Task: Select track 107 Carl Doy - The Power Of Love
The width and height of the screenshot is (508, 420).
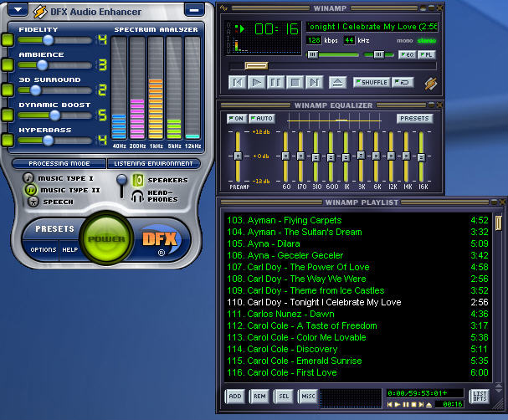Action: 357,267
